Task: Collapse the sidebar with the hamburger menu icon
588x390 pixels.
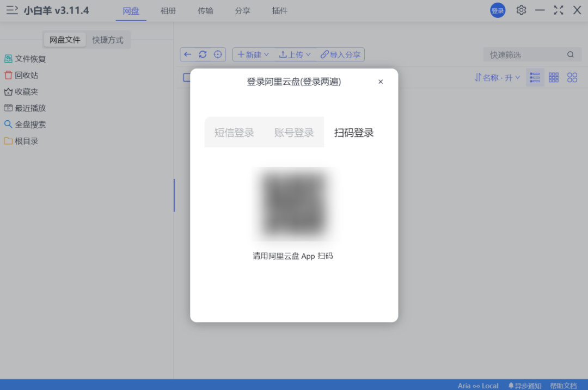Action: [x=12, y=10]
